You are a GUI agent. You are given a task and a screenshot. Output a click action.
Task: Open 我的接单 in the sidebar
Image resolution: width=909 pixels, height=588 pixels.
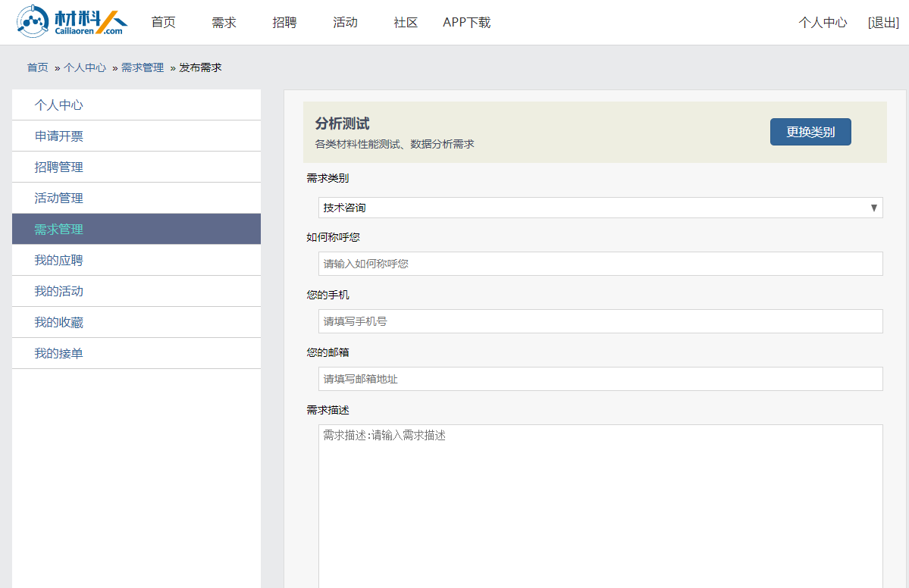tap(59, 354)
